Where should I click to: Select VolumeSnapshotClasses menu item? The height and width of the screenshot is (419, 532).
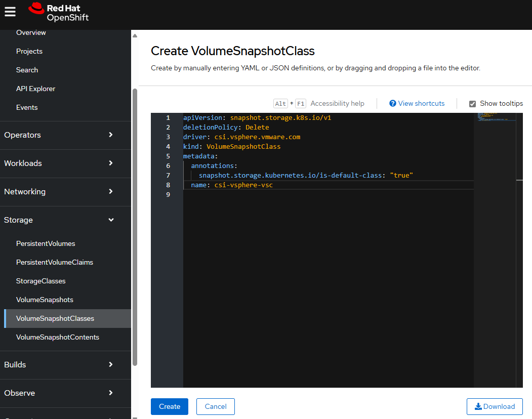point(67,318)
